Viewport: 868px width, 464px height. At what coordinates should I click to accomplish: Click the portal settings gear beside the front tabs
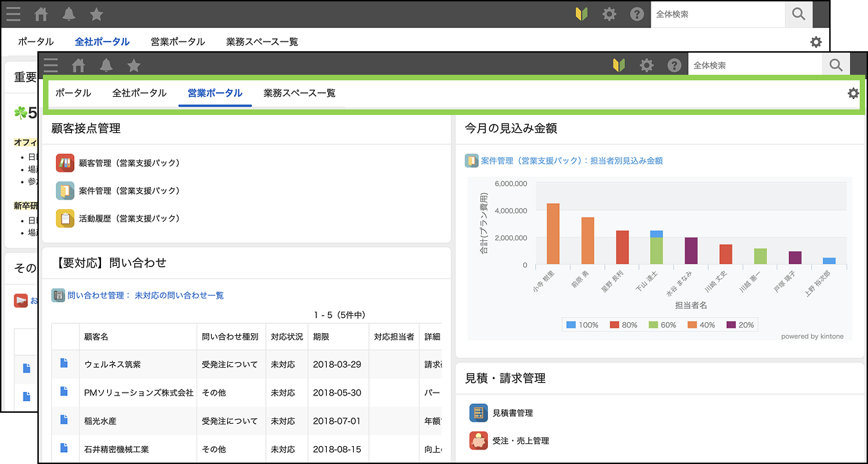(853, 93)
